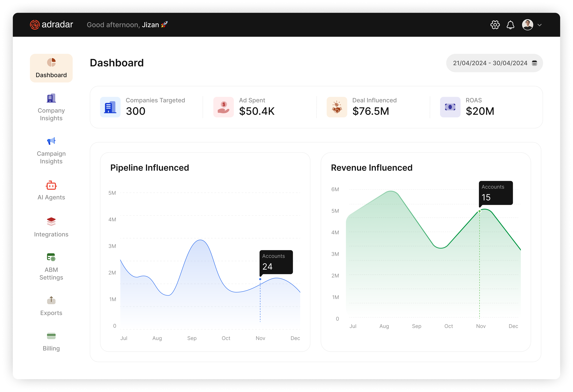Open the Company Insights section
The height and width of the screenshot is (392, 573).
51,108
